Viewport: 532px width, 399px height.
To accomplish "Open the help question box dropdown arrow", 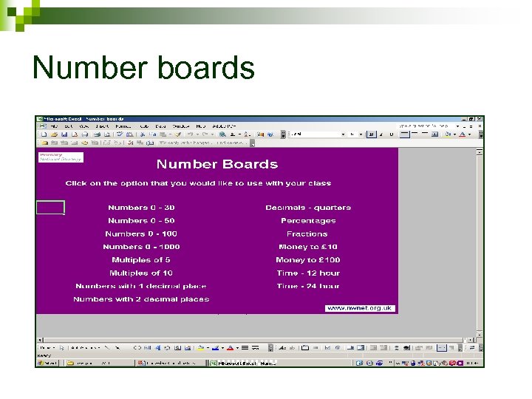I will [457, 126].
